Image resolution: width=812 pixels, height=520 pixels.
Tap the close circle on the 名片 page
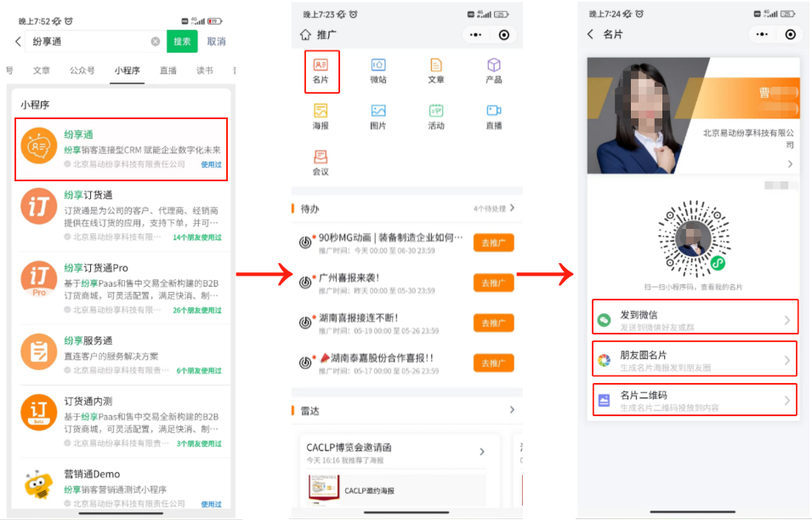(790, 34)
